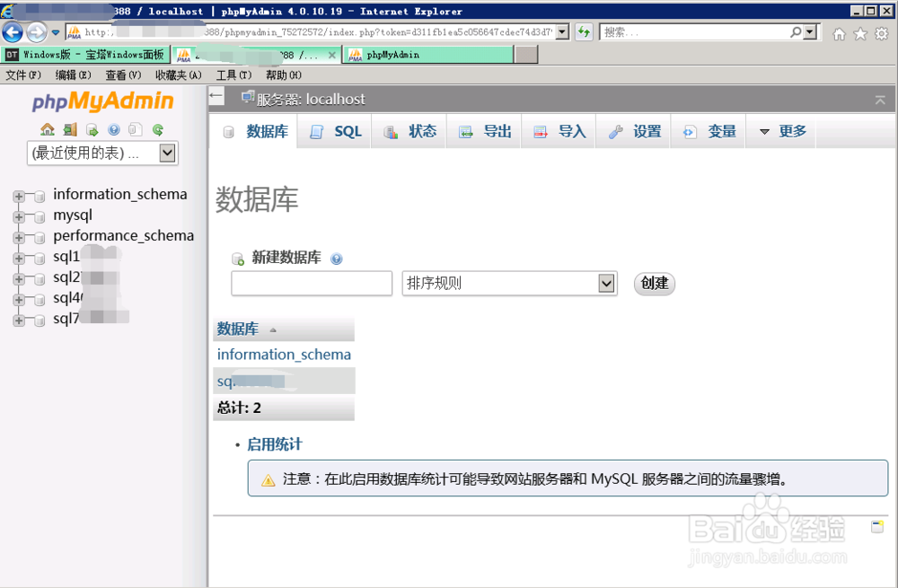The image size is (898, 588).
Task: Switch to the 导出 export tab
Action: tap(485, 131)
